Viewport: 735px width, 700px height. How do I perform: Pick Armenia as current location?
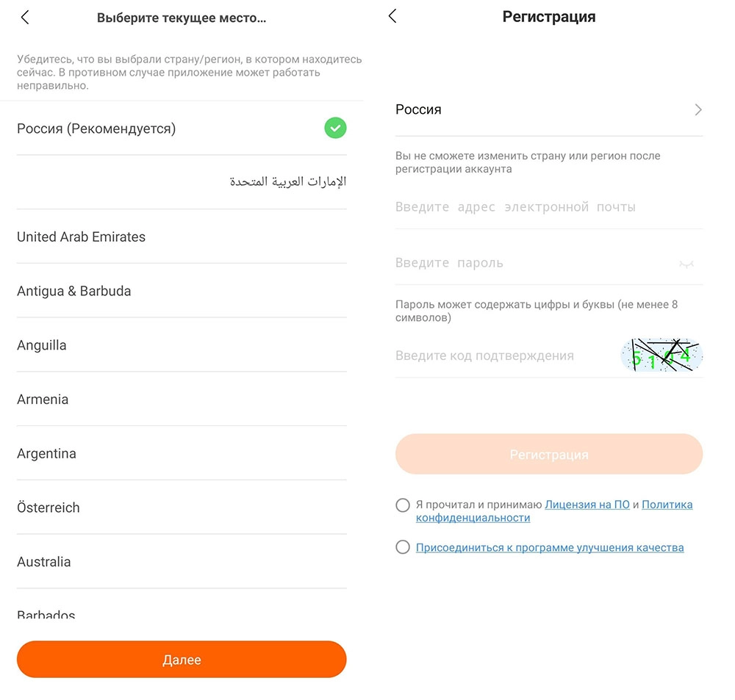pyautogui.click(x=182, y=399)
